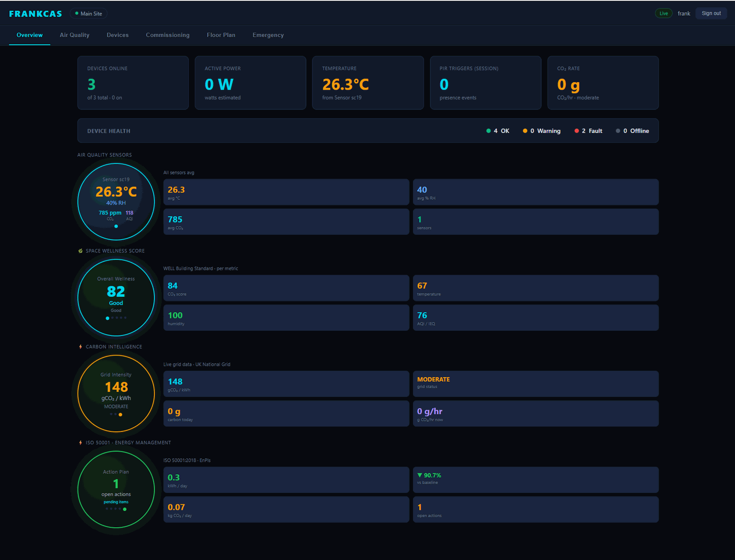Open the Devices tab
The width and height of the screenshot is (735, 560).
pos(118,35)
